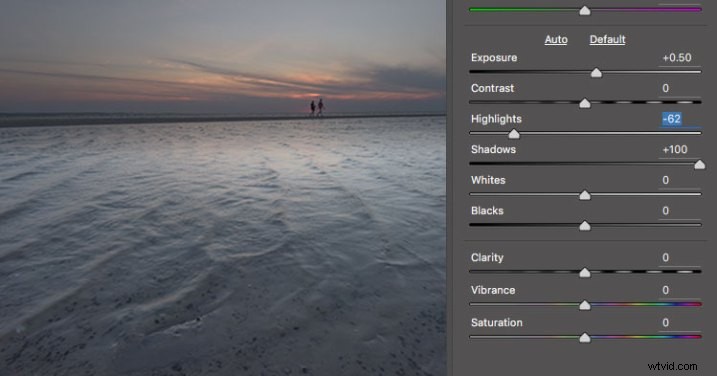
Task: Select the Blacks value field
Action: (x=679, y=211)
